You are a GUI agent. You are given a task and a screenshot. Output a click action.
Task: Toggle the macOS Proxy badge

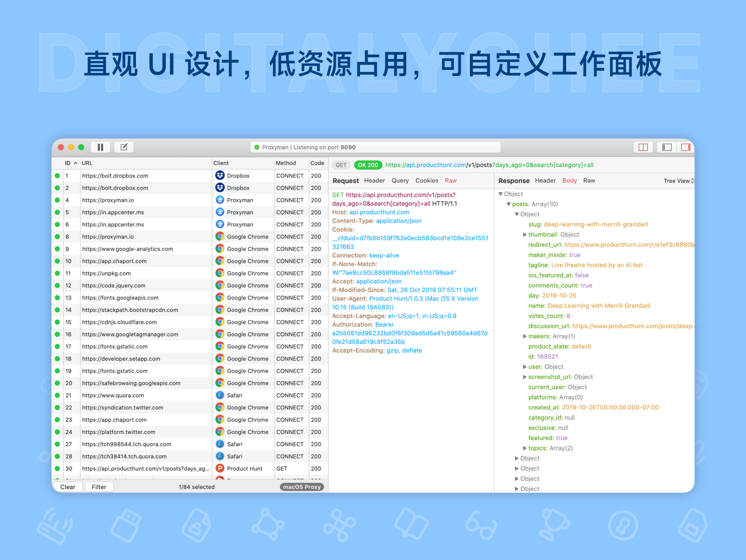click(x=302, y=487)
